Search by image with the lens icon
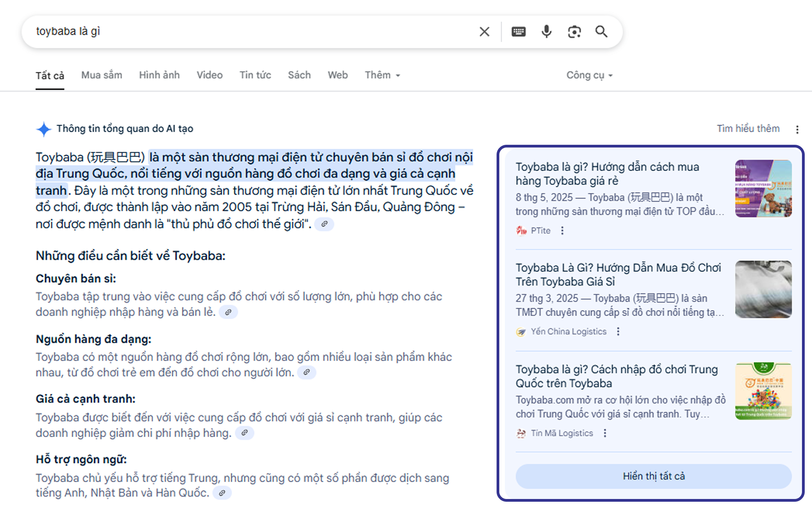 [574, 31]
